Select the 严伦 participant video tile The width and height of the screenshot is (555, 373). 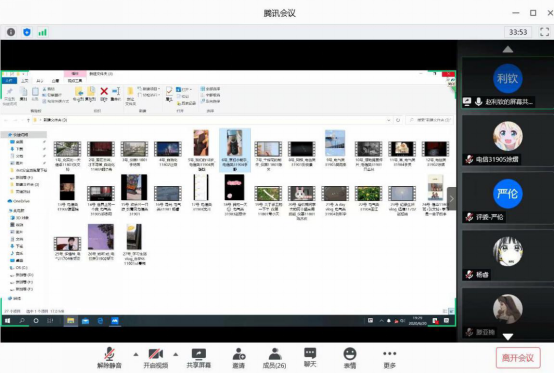[x=508, y=198]
